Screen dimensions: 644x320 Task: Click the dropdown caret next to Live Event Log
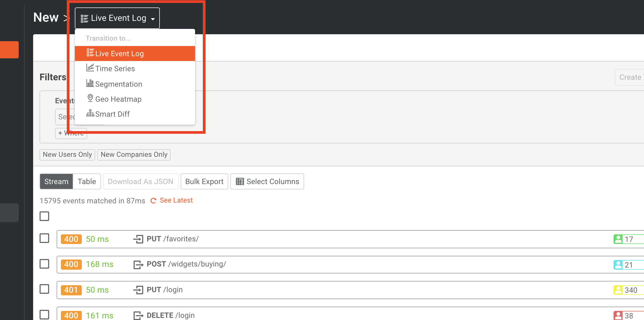tap(153, 19)
